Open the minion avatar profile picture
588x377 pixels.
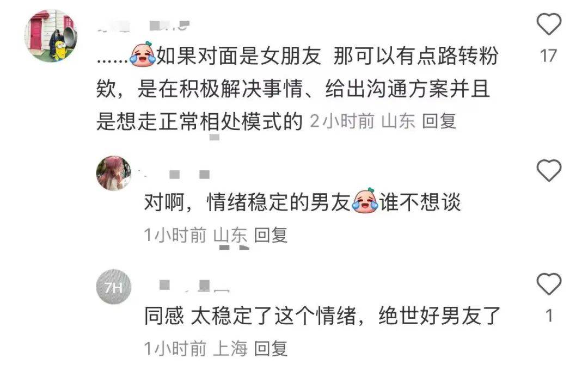(51, 35)
